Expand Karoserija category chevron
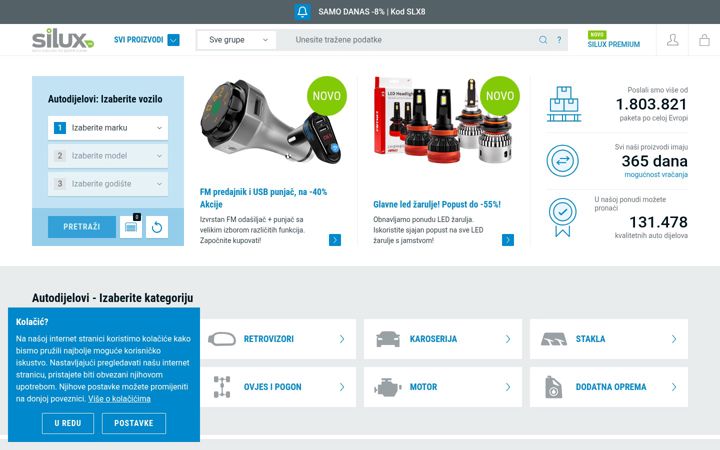 508,339
